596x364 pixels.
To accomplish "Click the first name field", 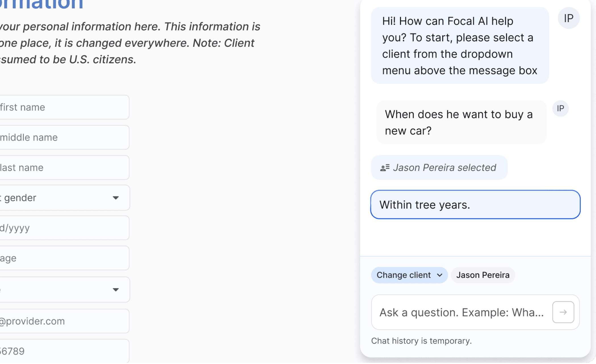I will [x=64, y=107].
